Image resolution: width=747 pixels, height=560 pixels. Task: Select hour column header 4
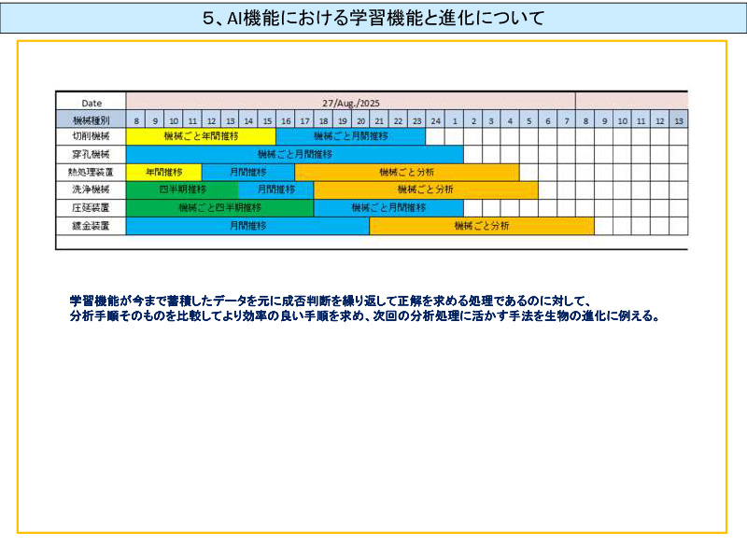pyautogui.click(x=510, y=121)
